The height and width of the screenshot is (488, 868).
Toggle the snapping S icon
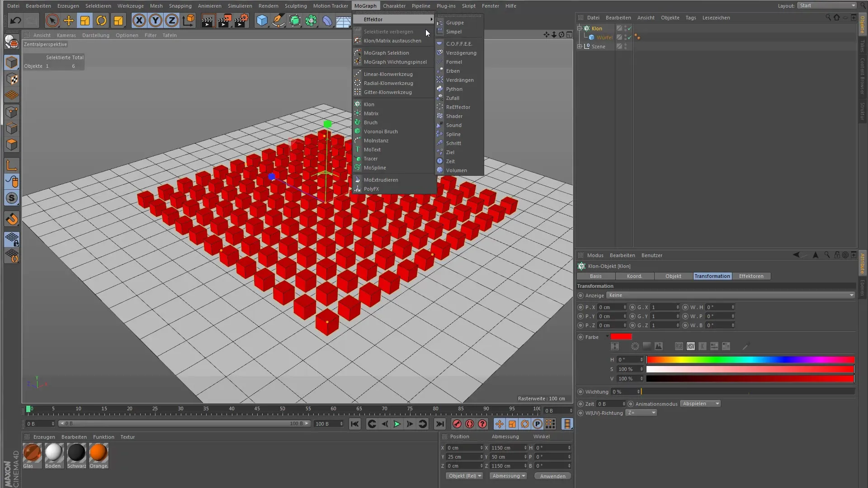(x=12, y=198)
